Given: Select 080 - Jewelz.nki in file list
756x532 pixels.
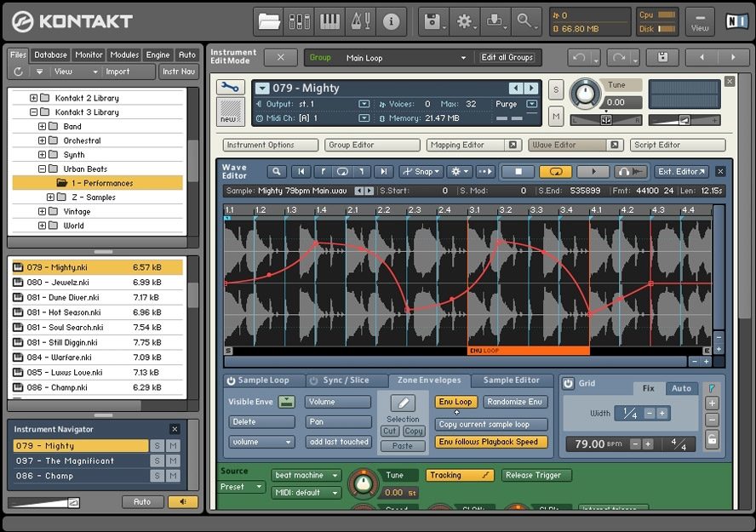Looking at the screenshot, I should [97, 283].
